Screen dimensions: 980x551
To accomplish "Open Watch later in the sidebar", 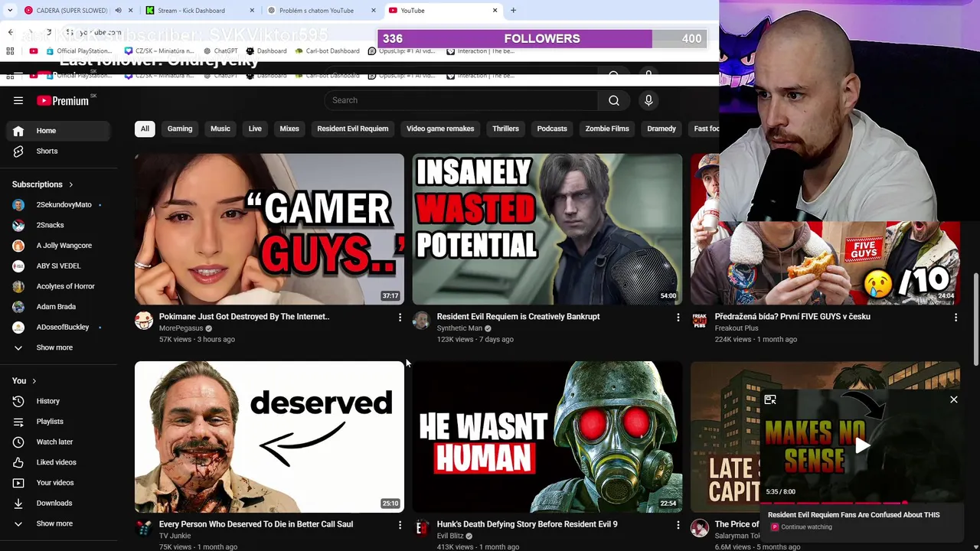I will (58, 442).
